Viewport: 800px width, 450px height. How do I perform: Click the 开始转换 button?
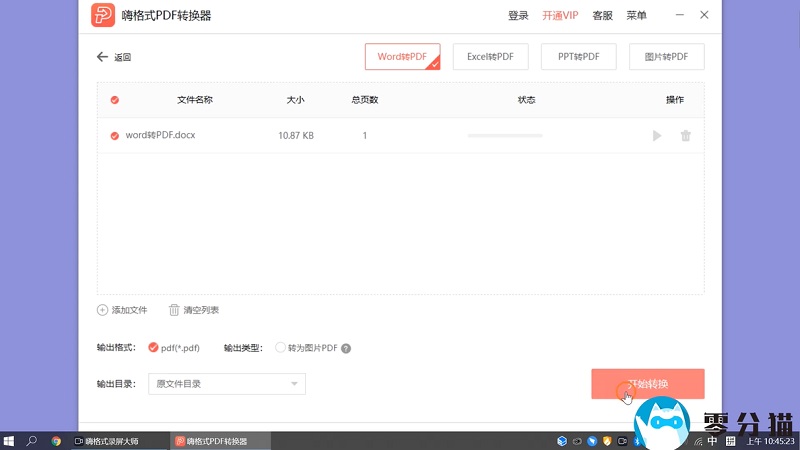pyautogui.click(x=648, y=384)
